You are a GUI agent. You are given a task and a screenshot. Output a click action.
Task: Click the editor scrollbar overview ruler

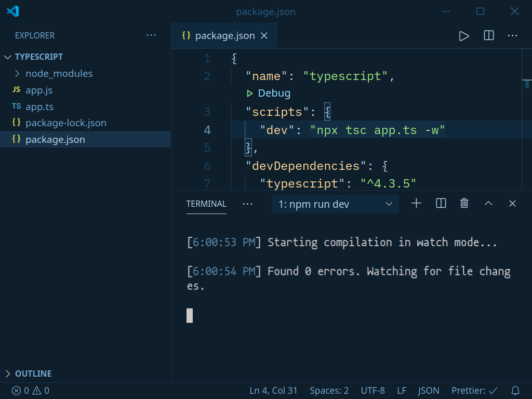tap(527, 119)
